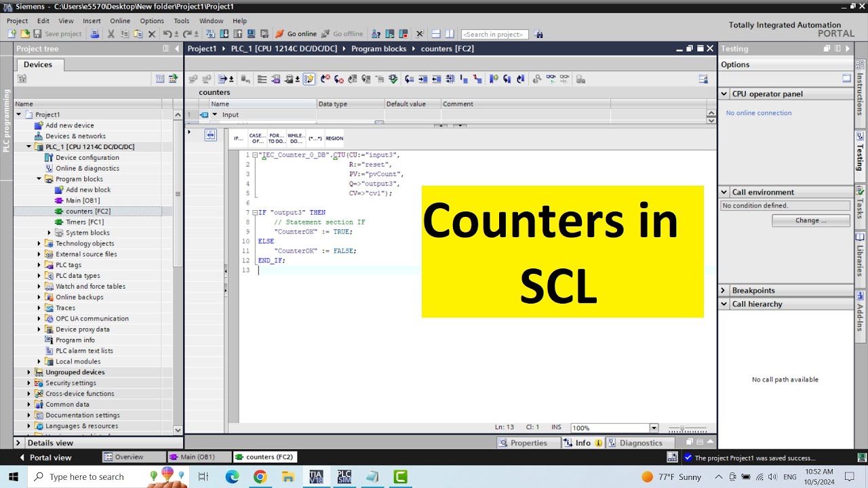Image resolution: width=868 pixels, height=488 pixels.
Task: Click the Accessible devices icon
Action: (375, 34)
